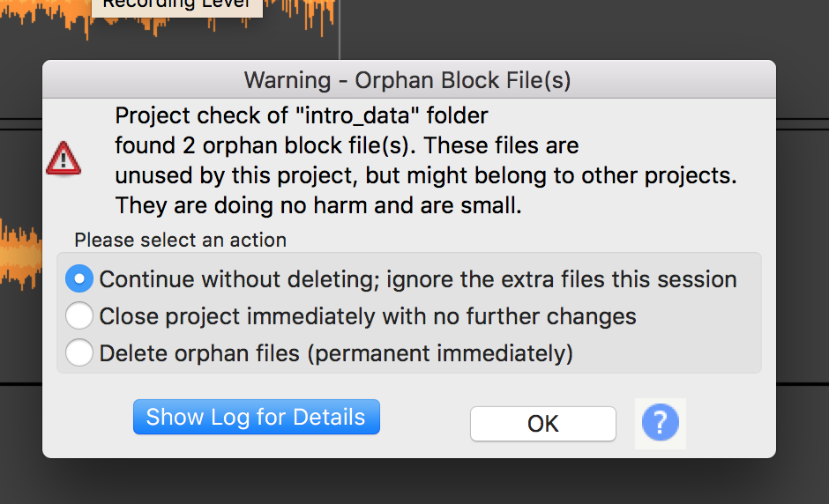Click the 'Please select an action' label
Screen dimensions: 829x504
[x=180, y=241]
